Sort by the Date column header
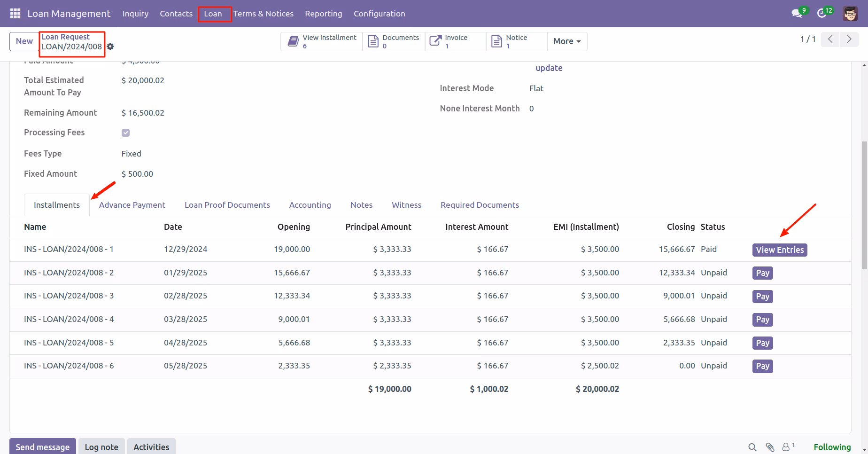This screenshot has height=454, width=868. (x=173, y=227)
